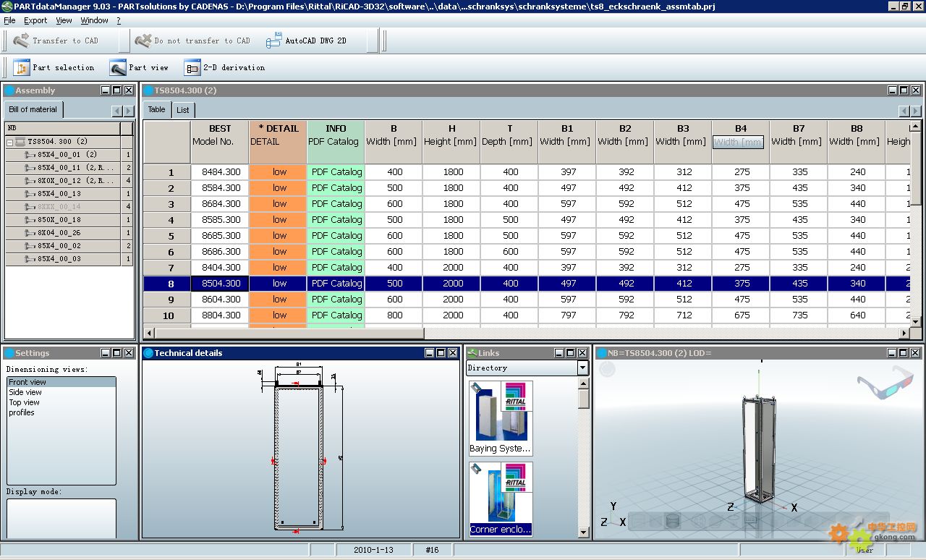This screenshot has height=560, width=926.
Task: Select the 85X4_00_11 tree row
Action: [69, 168]
